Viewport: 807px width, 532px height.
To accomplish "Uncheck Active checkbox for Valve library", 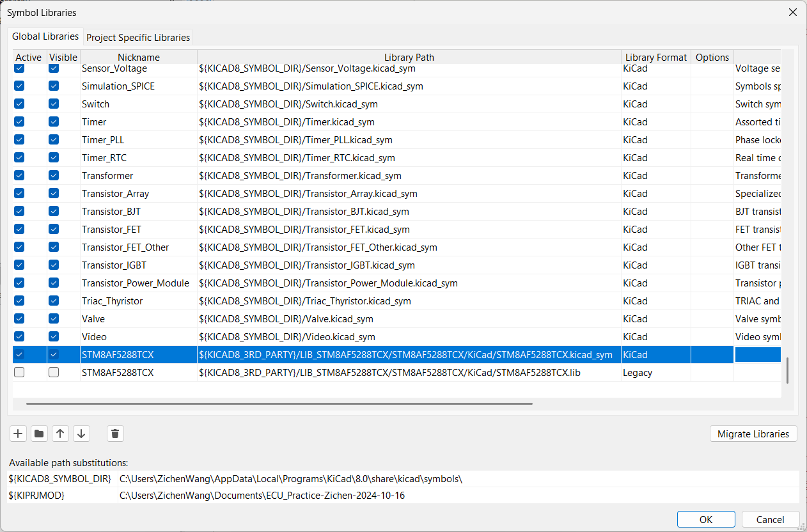I will pyautogui.click(x=19, y=318).
